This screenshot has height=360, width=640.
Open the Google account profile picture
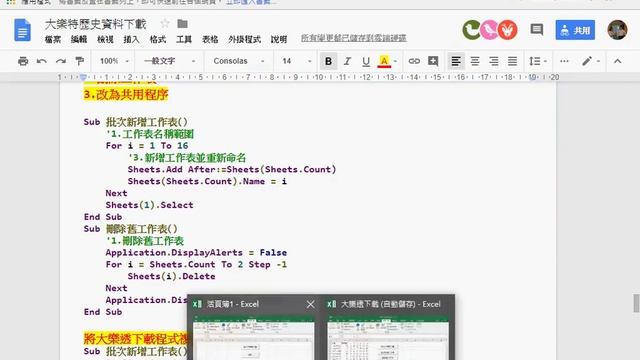[x=617, y=30]
